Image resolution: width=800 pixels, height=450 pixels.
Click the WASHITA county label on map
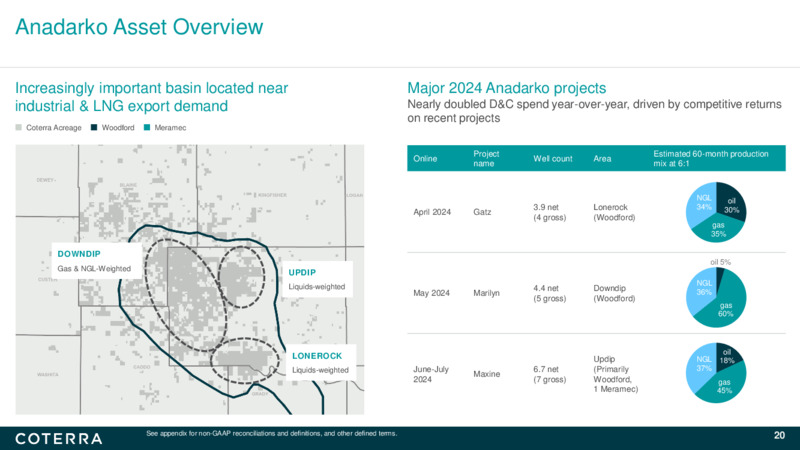click(x=47, y=374)
